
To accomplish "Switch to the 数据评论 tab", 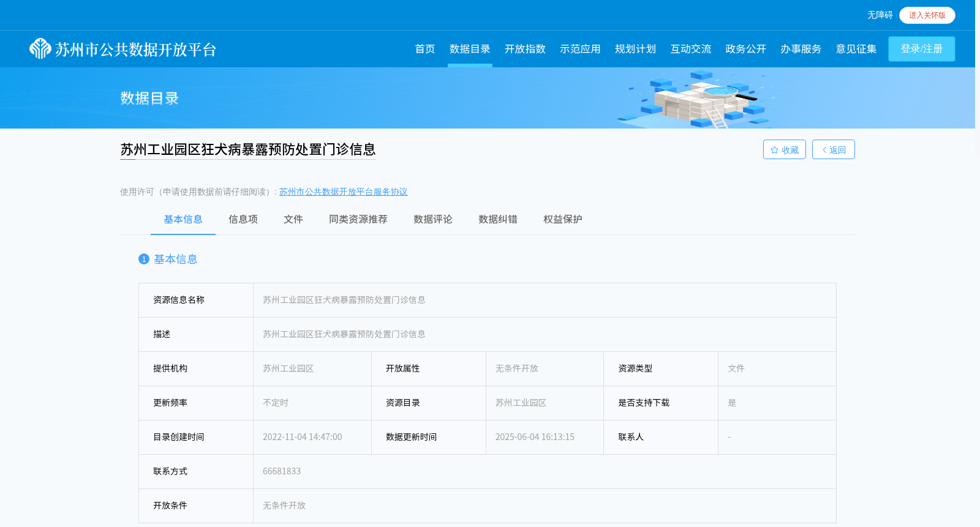I will click(433, 219).
